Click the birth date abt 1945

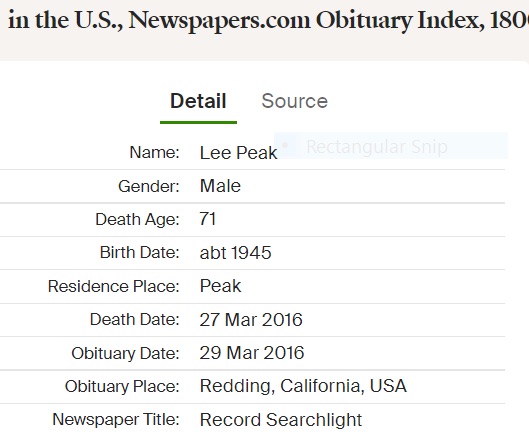click(x=235, y=253)
